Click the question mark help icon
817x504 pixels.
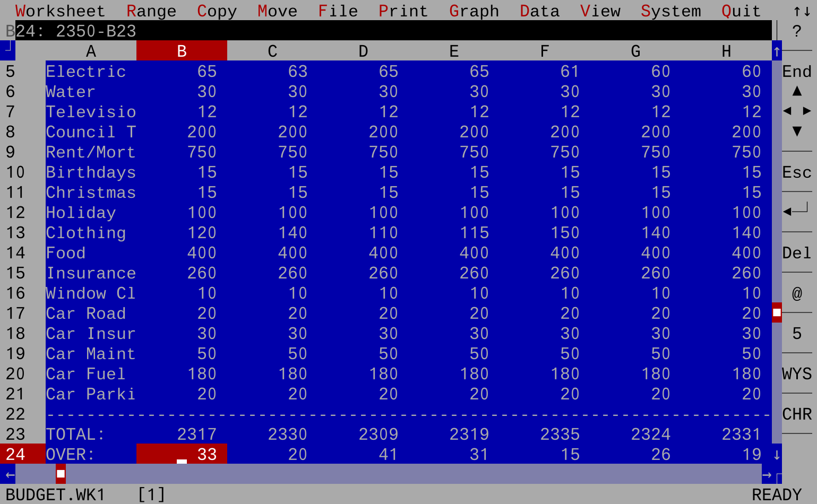[x=796, y=31]
